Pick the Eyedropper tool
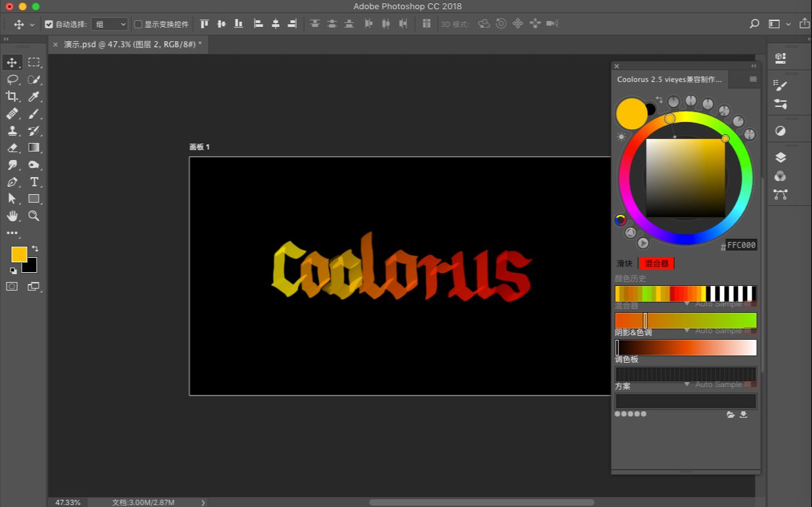 34,96
